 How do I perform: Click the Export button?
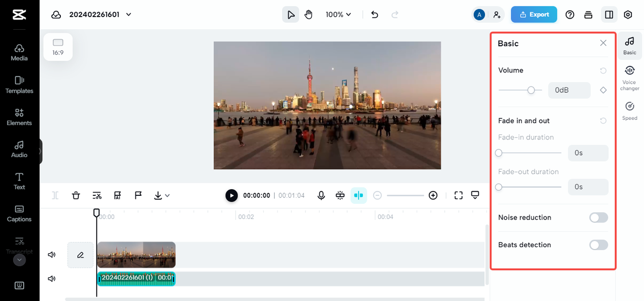pyautogui.click(x=534, y=15)
